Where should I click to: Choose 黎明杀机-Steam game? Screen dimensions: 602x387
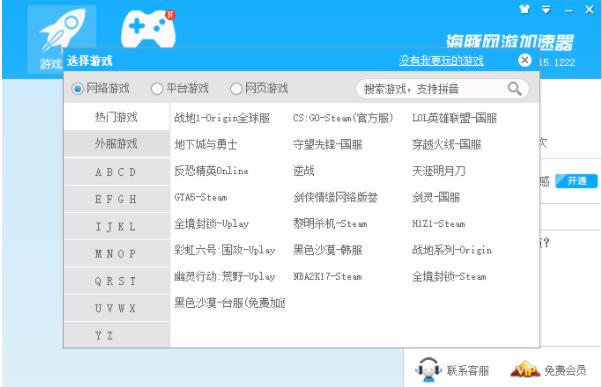330,223
